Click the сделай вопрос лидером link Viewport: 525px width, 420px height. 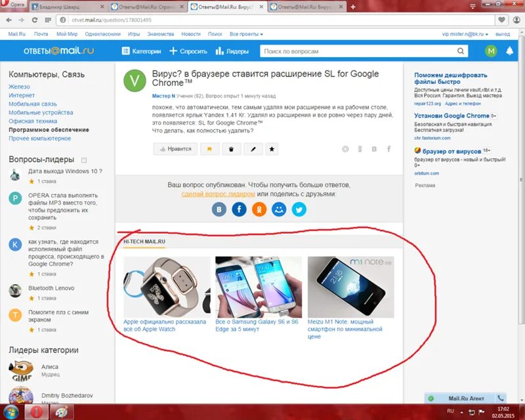point(218,194)
